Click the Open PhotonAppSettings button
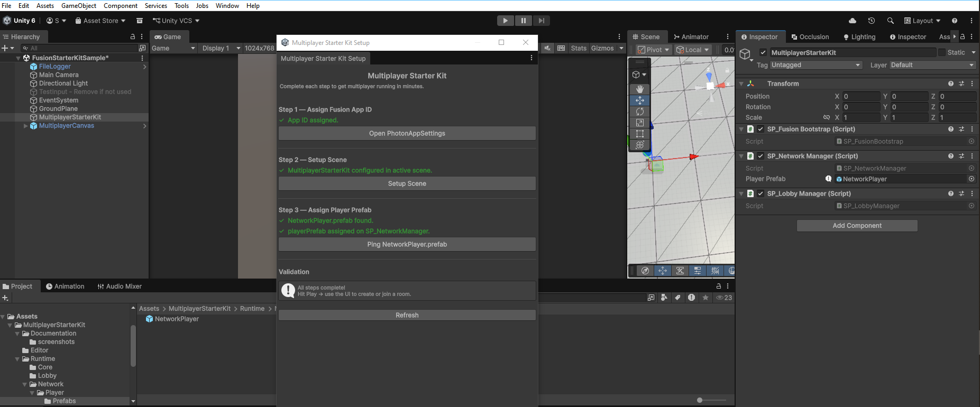 point(407,133)
